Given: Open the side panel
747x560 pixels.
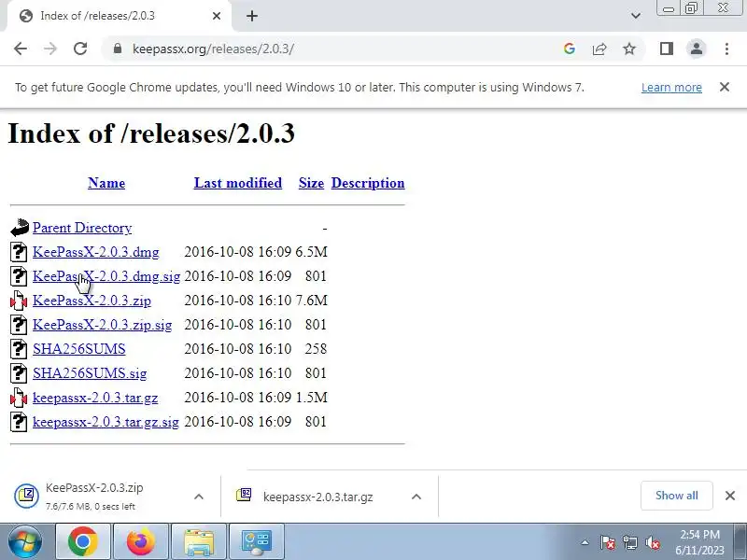Looking at the screenshot, I should (x=667, y=49).
